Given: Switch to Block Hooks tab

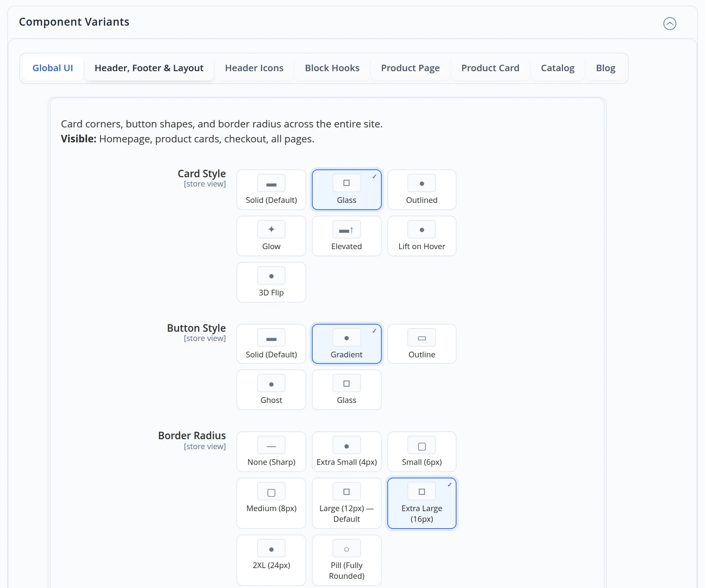Looking at the screenshot, I should click(x=332, y=68).
